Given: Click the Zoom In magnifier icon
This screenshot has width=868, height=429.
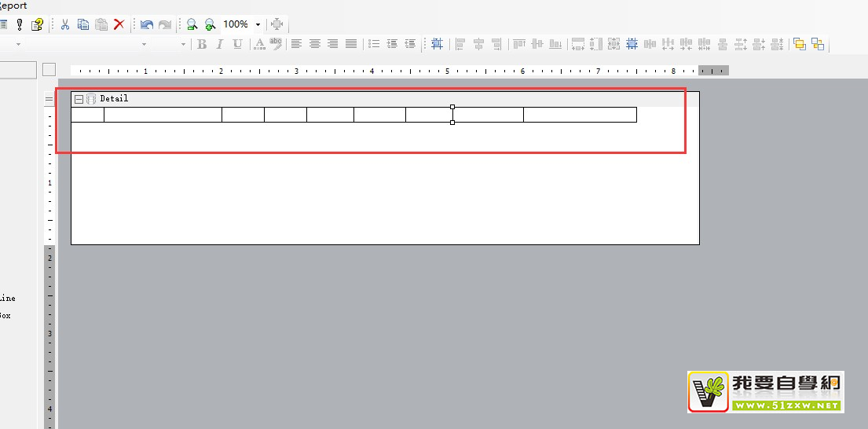Looking at the screenshot, I should (210, 24).
